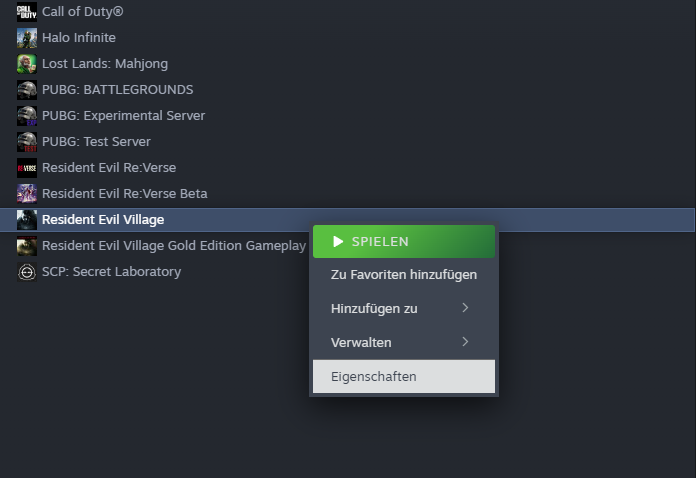The height and width of the screenshot is (478, 696).
Task: Select SCP: Secret Laboratory in the list
Action: pos(111,272)
